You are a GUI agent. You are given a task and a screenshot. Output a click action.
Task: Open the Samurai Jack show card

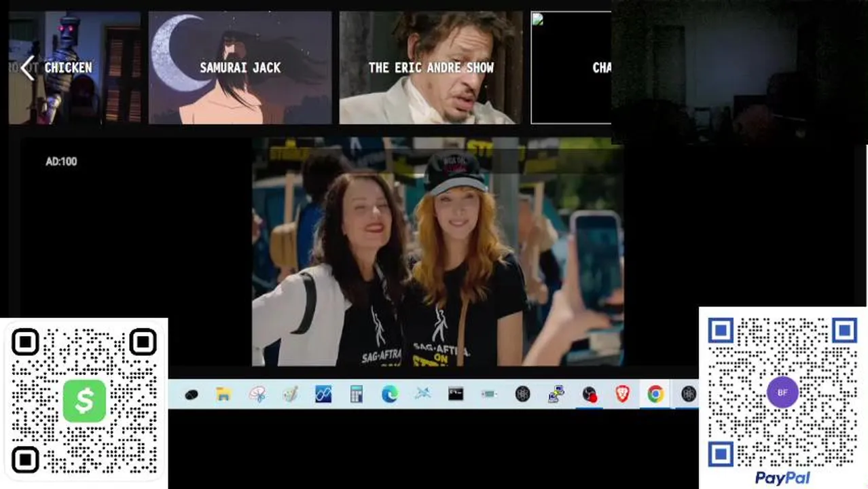pos(240,68)
